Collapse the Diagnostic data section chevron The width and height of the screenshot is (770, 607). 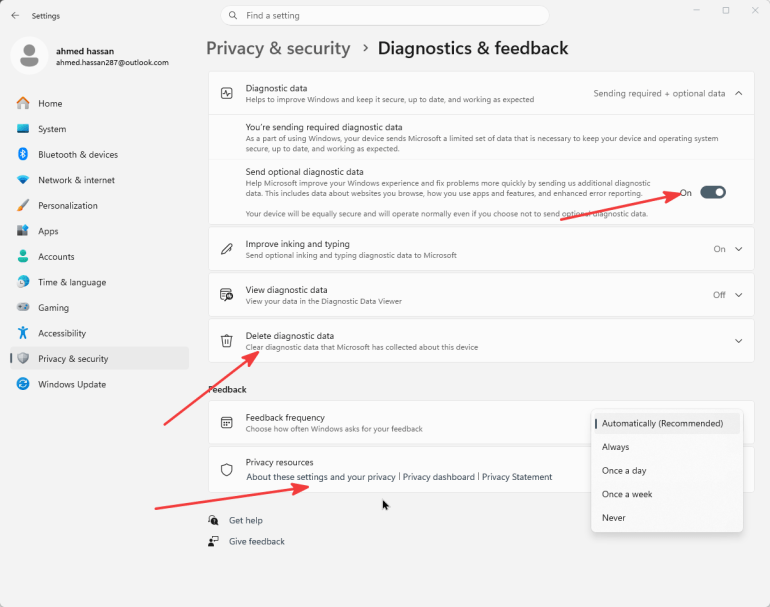click(x=739, y=93)
